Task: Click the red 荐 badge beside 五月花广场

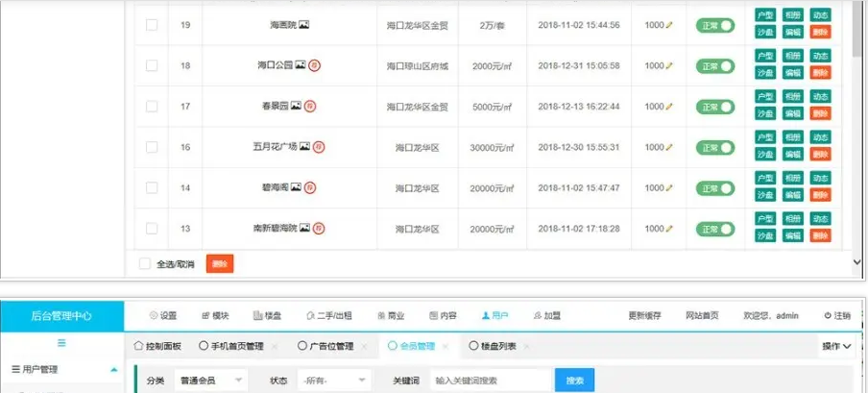Action: tap(319, 147)
